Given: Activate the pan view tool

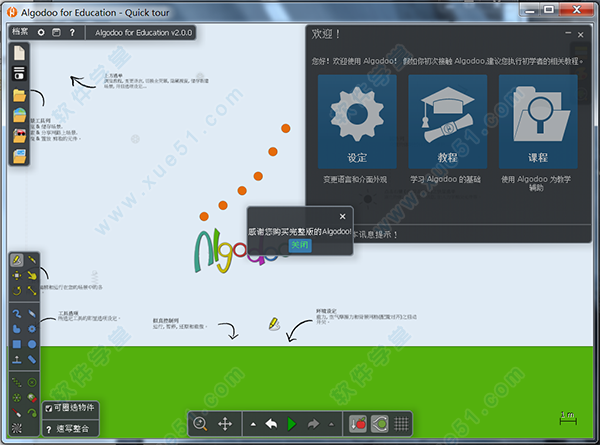Looking at the screenshot, I should [225, 424].
